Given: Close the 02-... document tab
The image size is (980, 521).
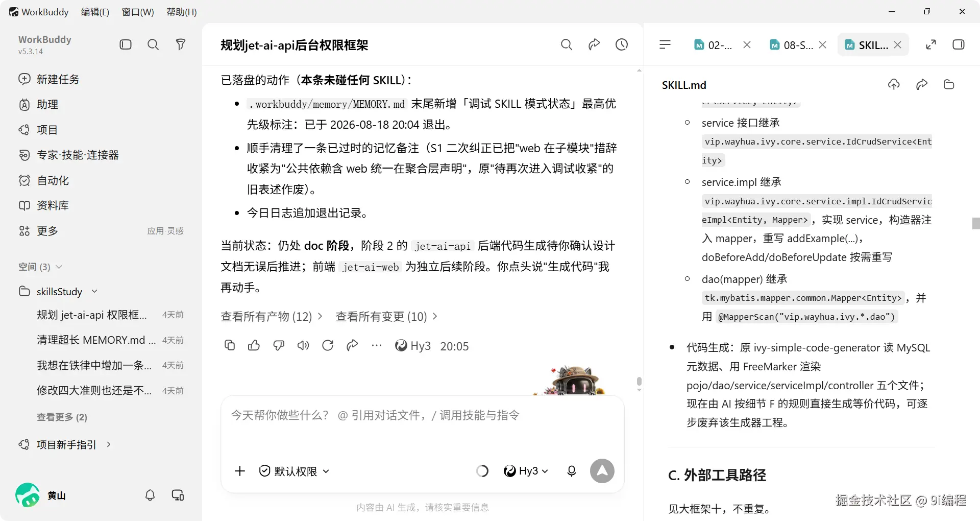Looking at the screenshot, I should tap(747, 45).
